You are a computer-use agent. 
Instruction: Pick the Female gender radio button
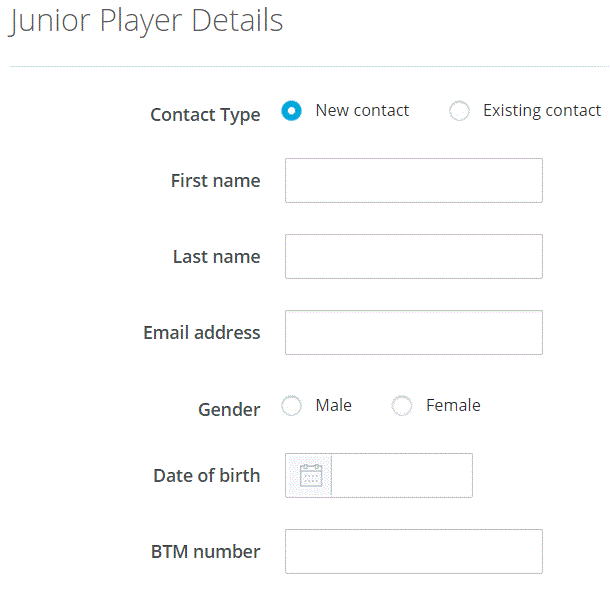(x=402, y=406)
